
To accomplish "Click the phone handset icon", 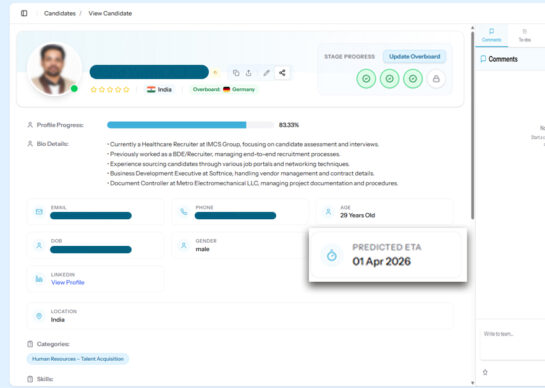I will pos(184,211).
